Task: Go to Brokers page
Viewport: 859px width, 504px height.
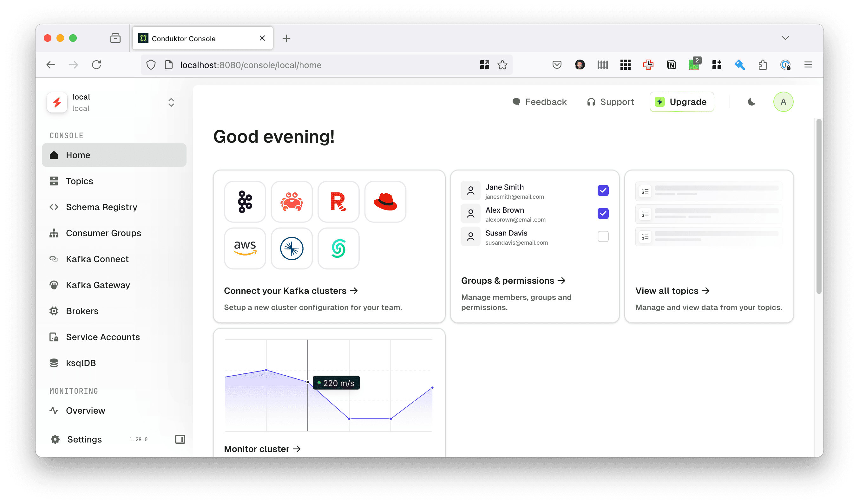Action: (x=114, y=311)
